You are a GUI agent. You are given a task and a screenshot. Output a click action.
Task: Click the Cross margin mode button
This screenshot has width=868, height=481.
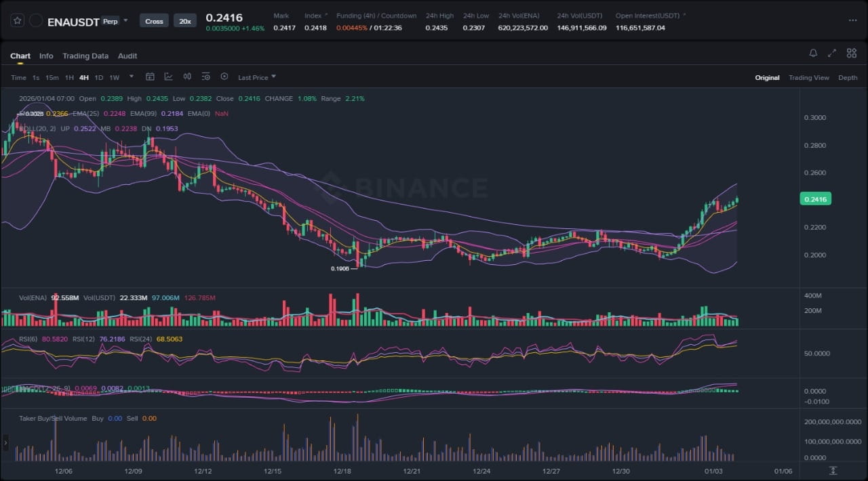tap(154, 21)
